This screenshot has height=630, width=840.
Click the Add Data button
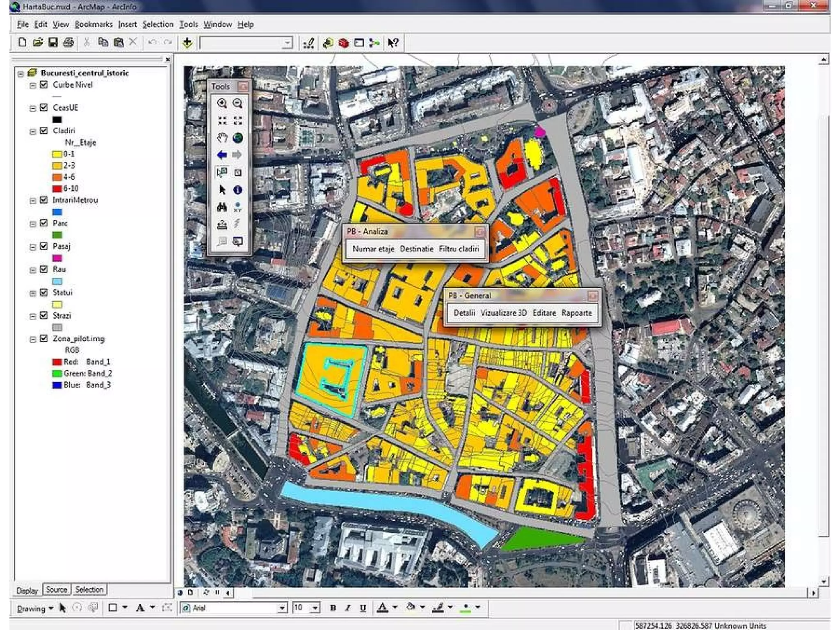click(x=187, y=43)
